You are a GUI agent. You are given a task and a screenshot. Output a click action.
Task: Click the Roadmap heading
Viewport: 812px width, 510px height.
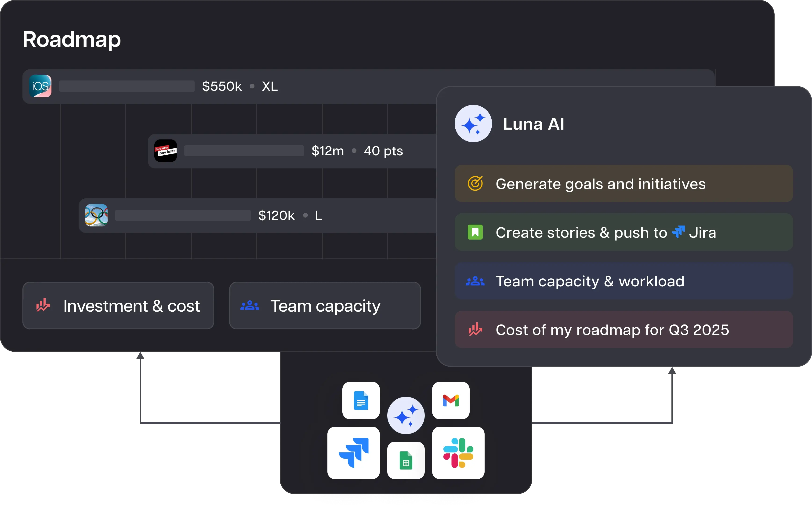72,40
